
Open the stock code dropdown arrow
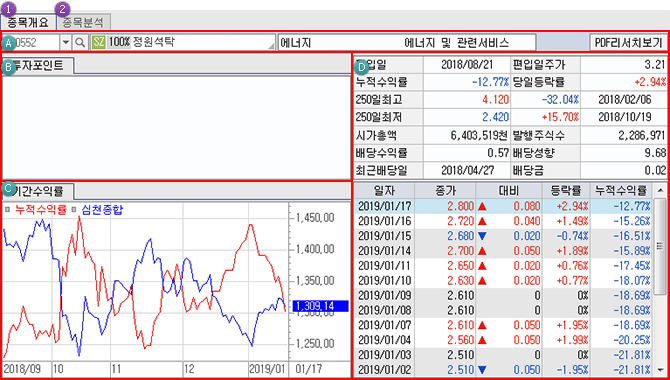pyautogui.click(x=66, y=43)
